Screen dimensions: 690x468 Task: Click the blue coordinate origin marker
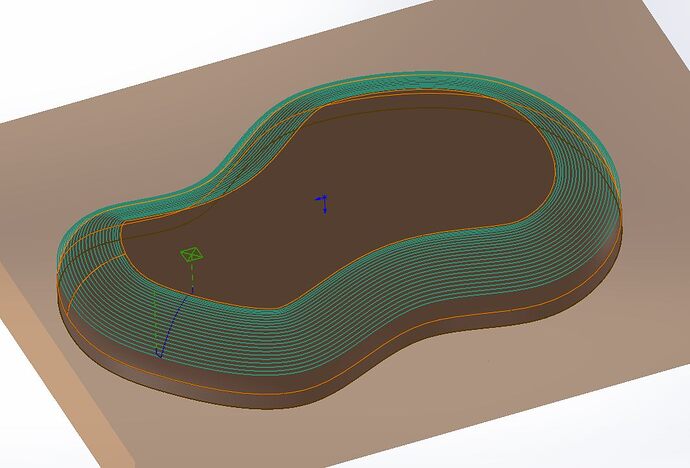pyautogui.click(x=323, y=203)
